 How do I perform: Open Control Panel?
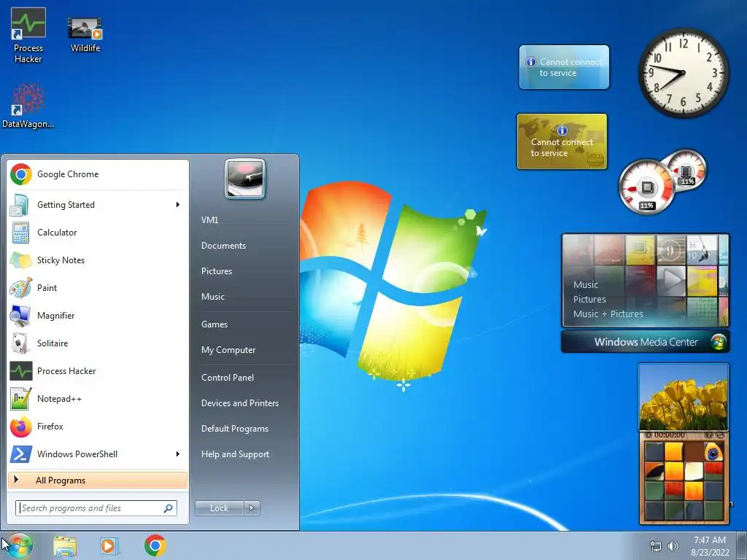244,378
